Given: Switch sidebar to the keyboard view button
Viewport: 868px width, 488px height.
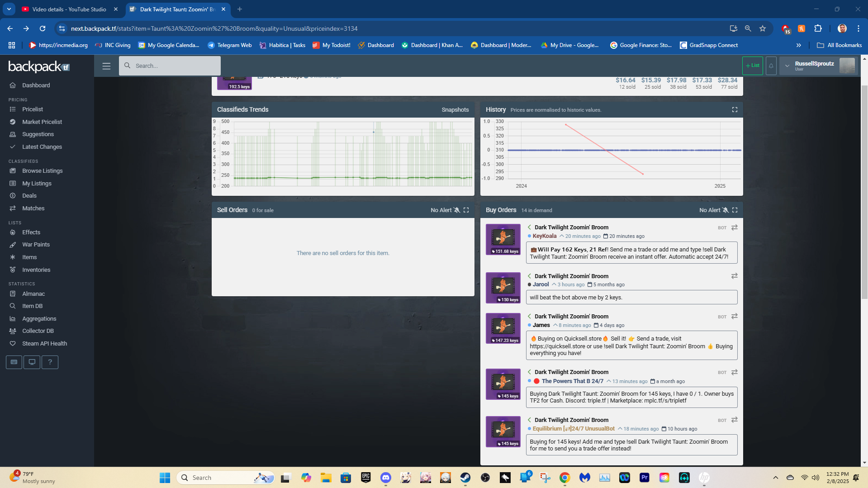Looking at the screenshot, I should 14,362.
